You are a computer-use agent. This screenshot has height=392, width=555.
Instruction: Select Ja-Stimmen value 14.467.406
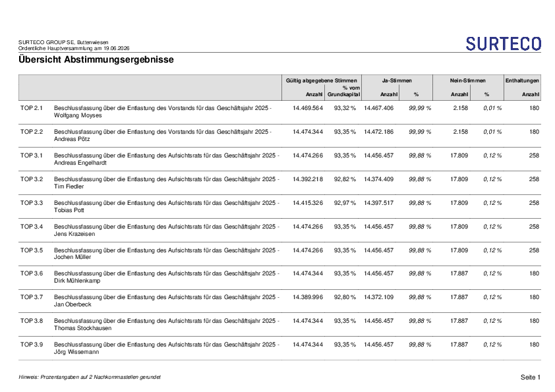click(379, 108)
